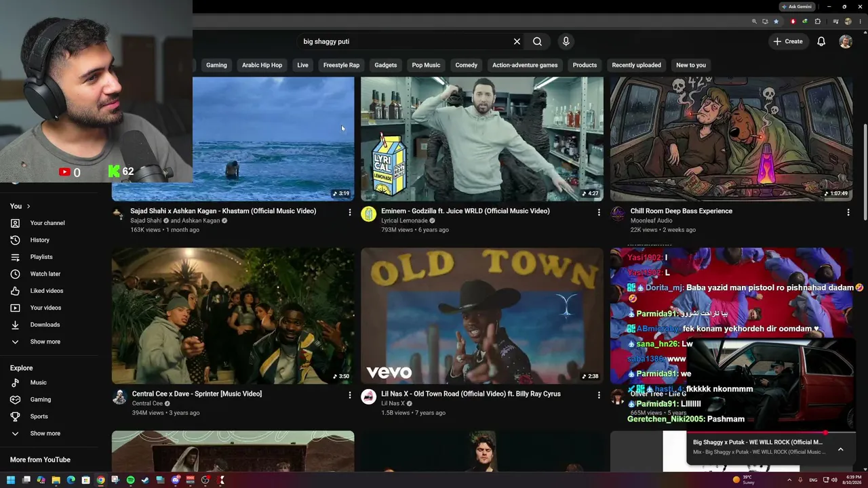Open the Lil Nas X channel link

click(393, 403)
